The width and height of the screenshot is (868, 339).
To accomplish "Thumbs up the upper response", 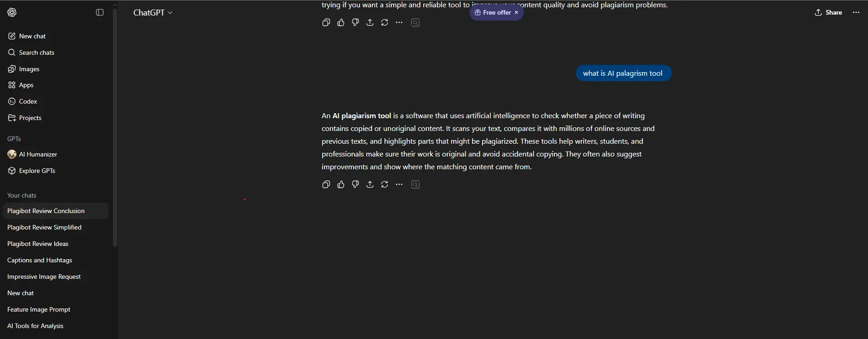I will click(341, 22).
